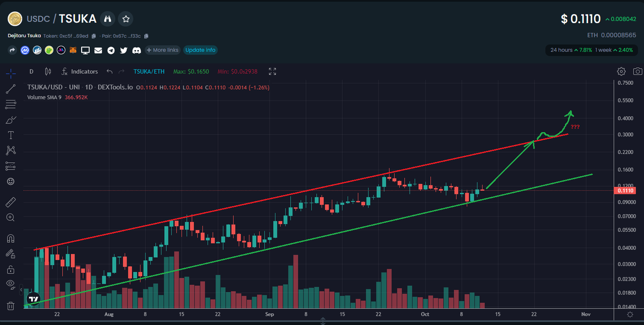Click the TSUKA token logo
The width and height of the screenshot is (644, 325).
[14, 19]
